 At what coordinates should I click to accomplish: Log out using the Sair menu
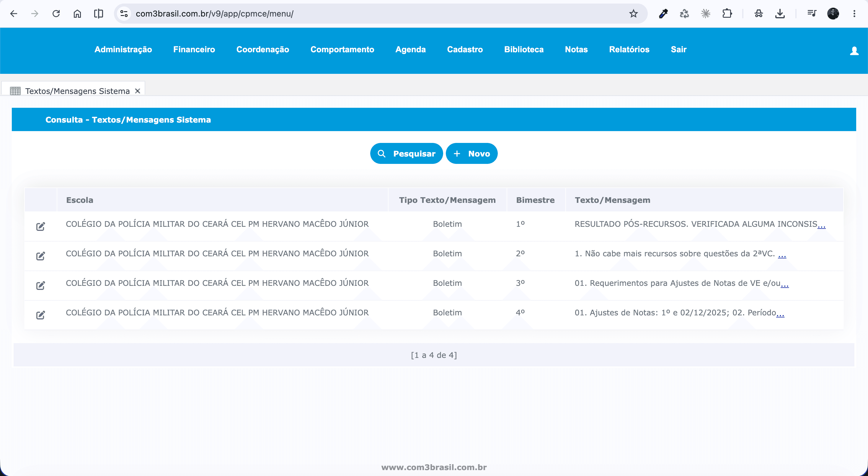click(x=679, y=50)
